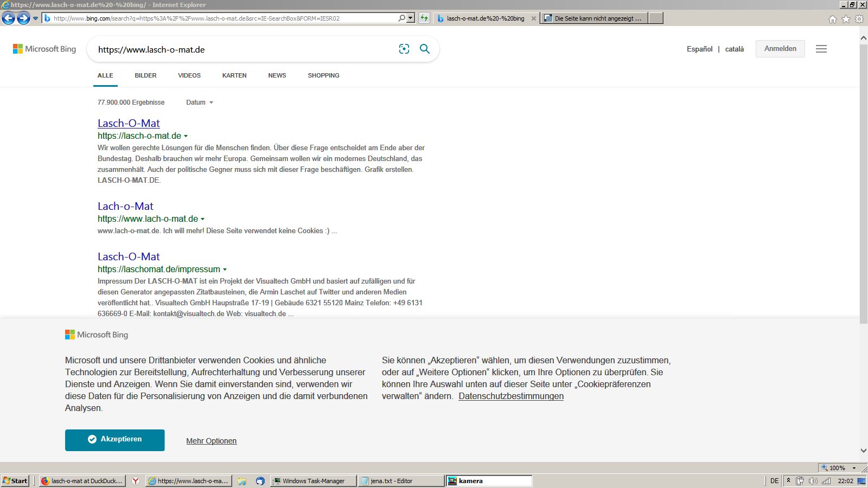This screenshot has height=488, width=868.
Task: Click the Bing search query box
Action: (x=244, y=49)
